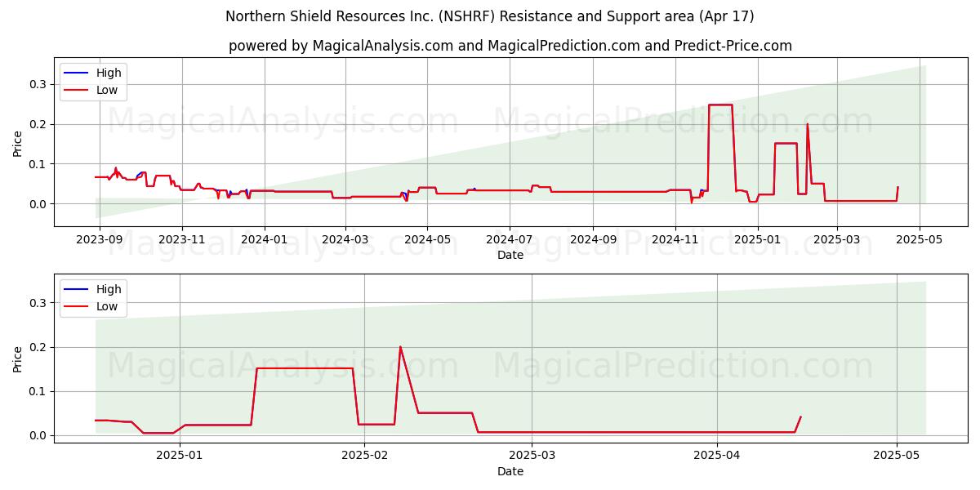Screen dimensions: 980x490
Task: Click the '2025-01' tick in top chart
Action: click(x=758, y=241)
